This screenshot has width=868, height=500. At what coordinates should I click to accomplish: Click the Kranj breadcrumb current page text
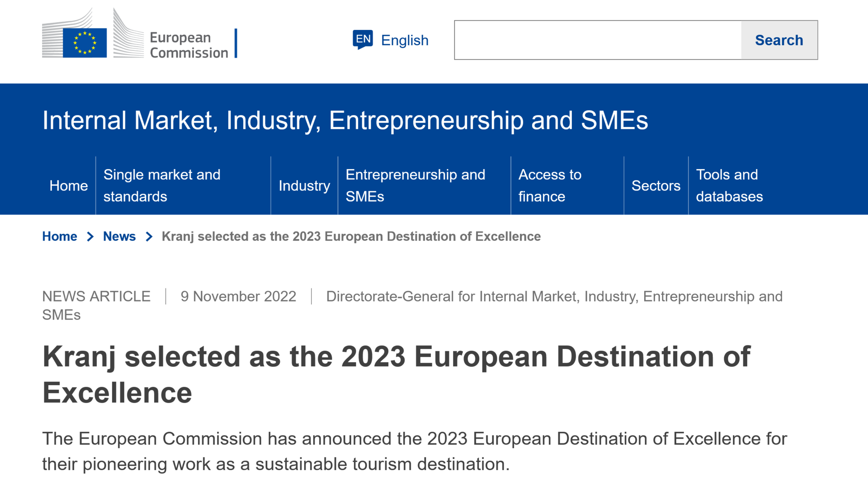point(351,236)
